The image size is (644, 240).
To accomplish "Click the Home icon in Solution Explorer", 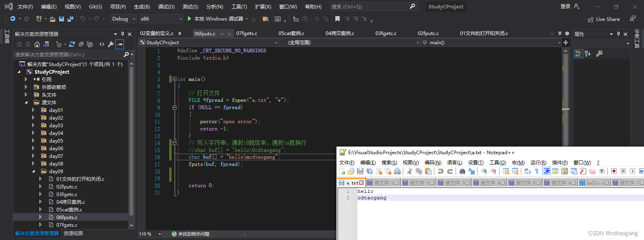I will click(x=37, y=44).
